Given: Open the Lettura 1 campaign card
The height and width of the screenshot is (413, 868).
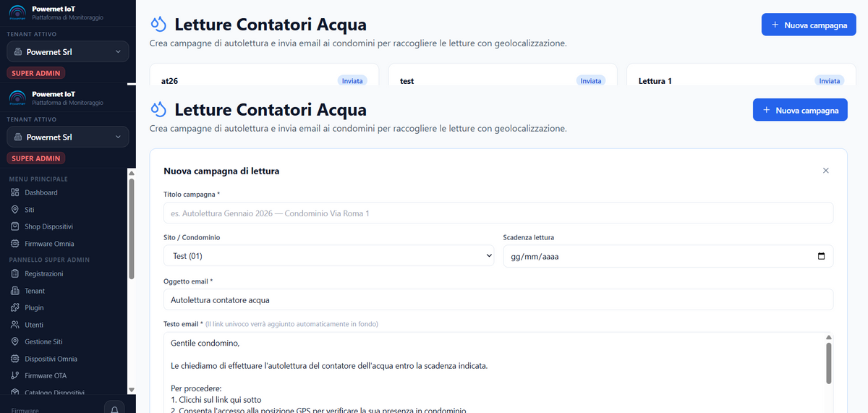Looking at the screenshot, I should point(741,75).
